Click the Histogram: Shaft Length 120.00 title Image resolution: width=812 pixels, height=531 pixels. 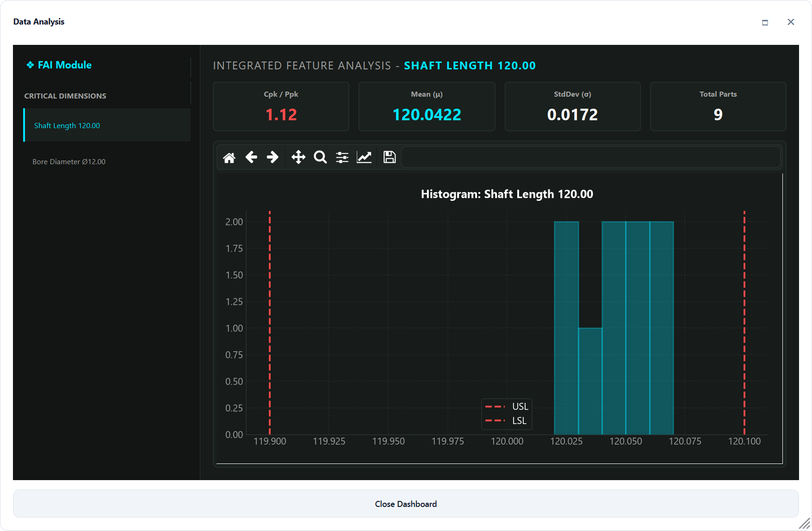[507, 194]
